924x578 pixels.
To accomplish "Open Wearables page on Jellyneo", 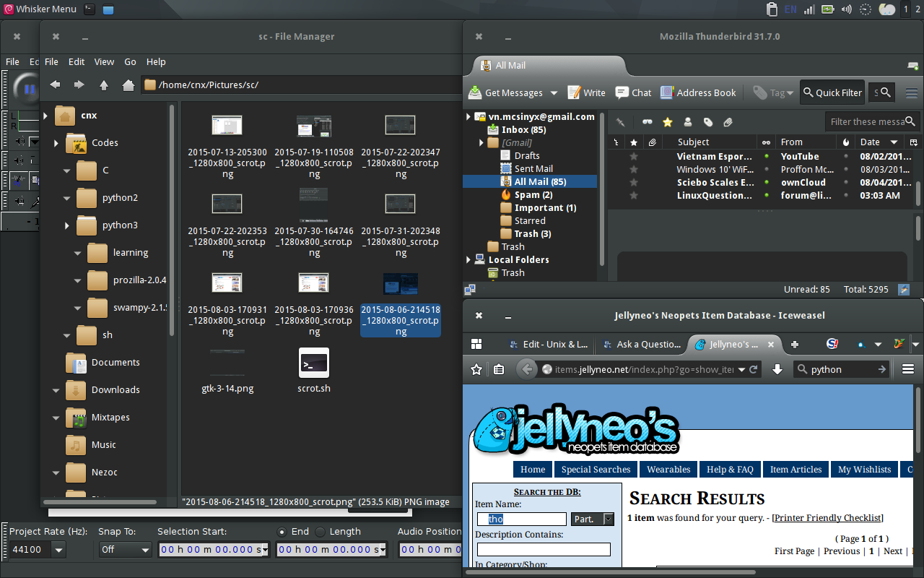I will click(668, 470).
